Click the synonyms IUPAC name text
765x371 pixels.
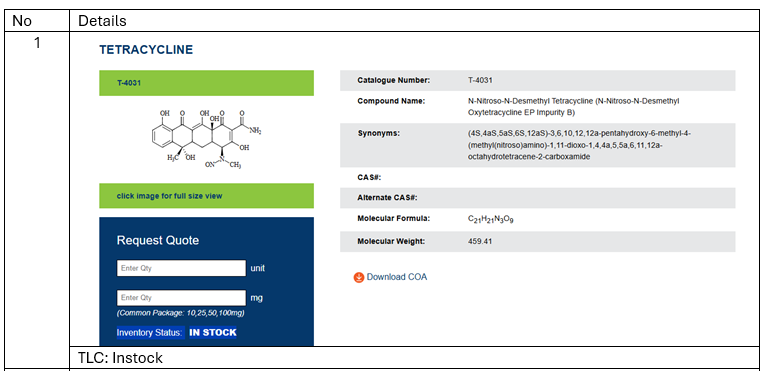(579, 145)
